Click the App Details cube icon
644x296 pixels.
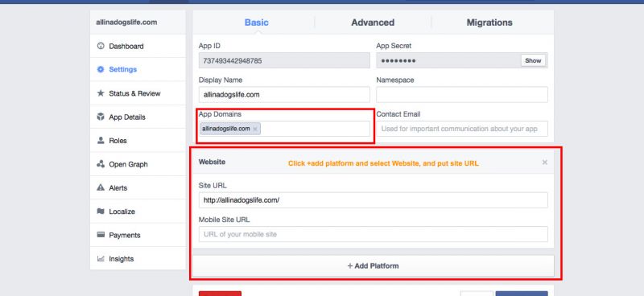tap(100, 117)
